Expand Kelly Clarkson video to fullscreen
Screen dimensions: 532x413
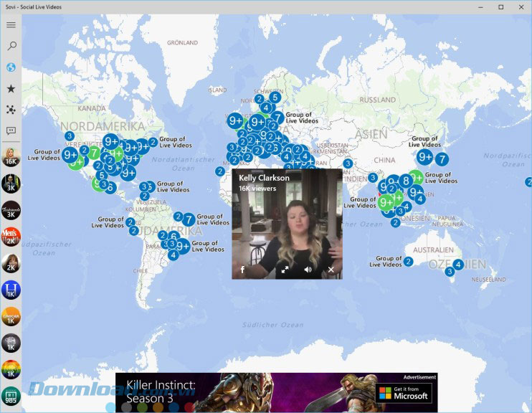tap(285, 270)
